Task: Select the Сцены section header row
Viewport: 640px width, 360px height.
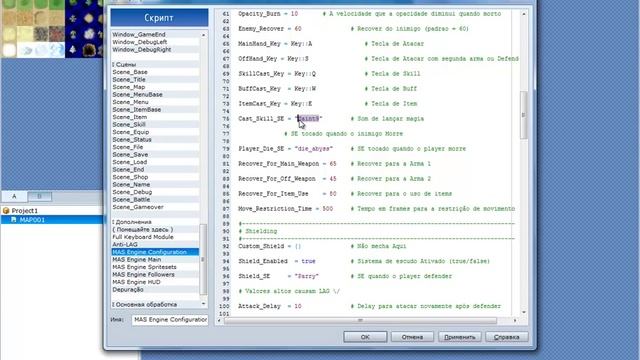Action: point(156,64)
